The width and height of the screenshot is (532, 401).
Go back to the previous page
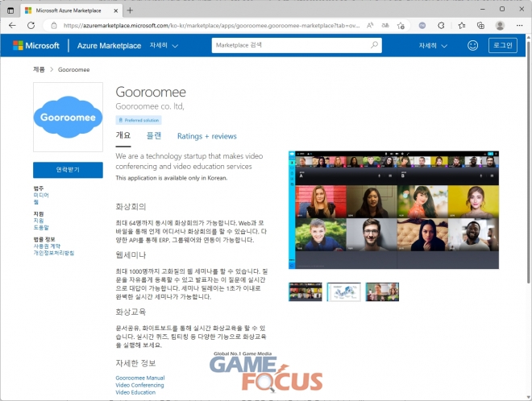tap(12, 26)
